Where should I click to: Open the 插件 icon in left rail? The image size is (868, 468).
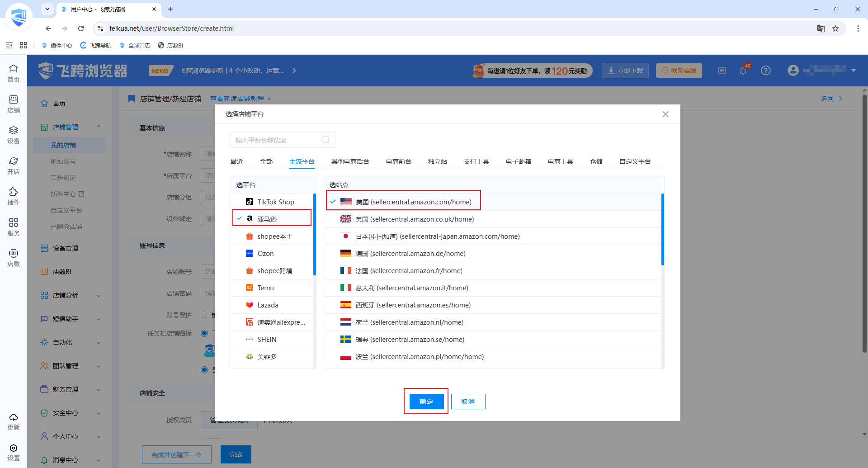pos(14,196)
